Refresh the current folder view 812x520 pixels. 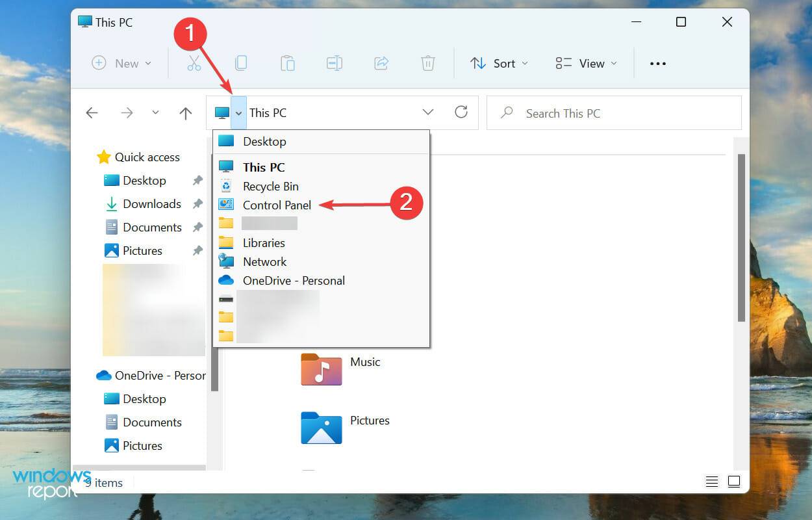point(461,112)
